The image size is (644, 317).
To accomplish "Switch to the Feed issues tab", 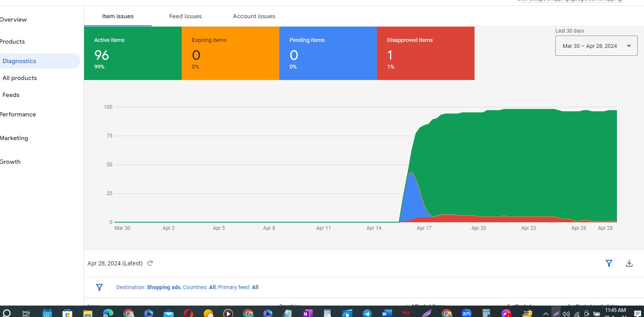I will (186, 17).
